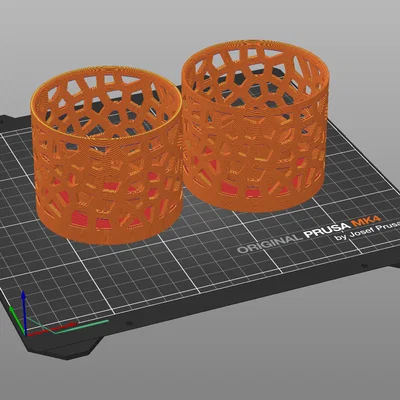This screenshot has width=400, height=400.
Task: Select the right orange voronoi cylinder model
Action: pyautogui.click(x=255, y=127)
